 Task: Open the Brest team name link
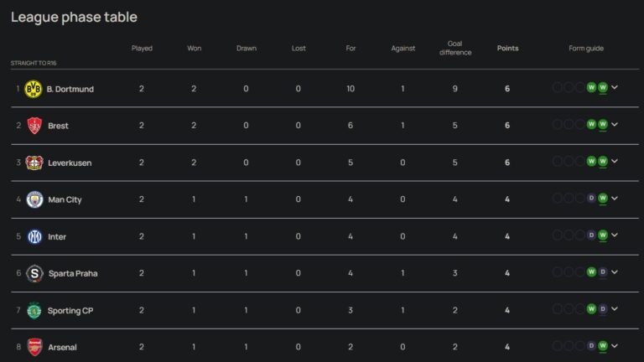59,126
